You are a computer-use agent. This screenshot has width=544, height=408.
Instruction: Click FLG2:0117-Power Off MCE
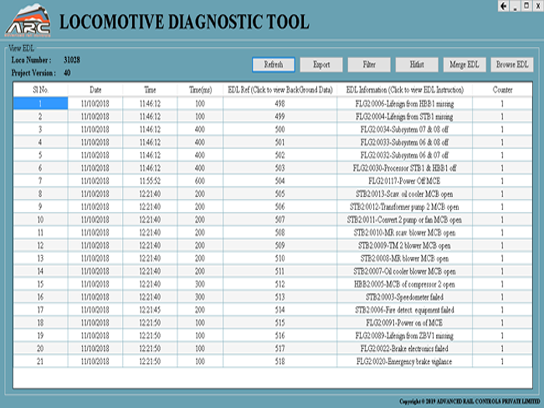[x=405, y=181]
